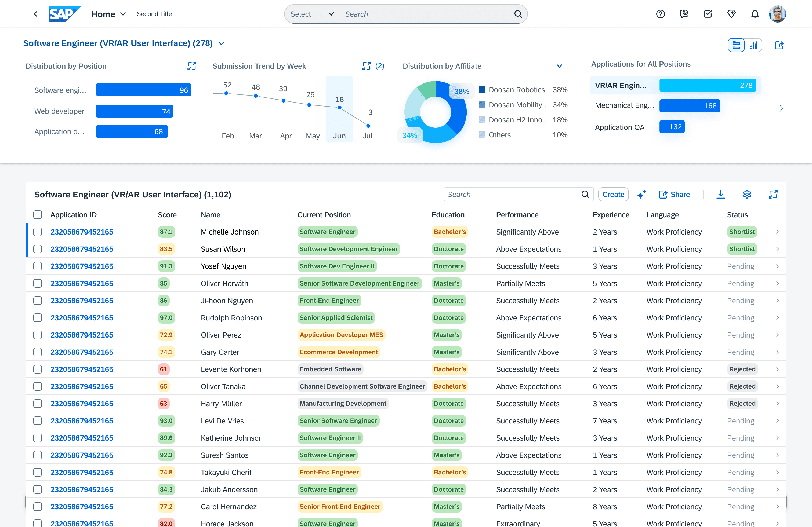Click the AI sparkle icon in table toolbar
812x527 pixels.
(x=641, y=194)
